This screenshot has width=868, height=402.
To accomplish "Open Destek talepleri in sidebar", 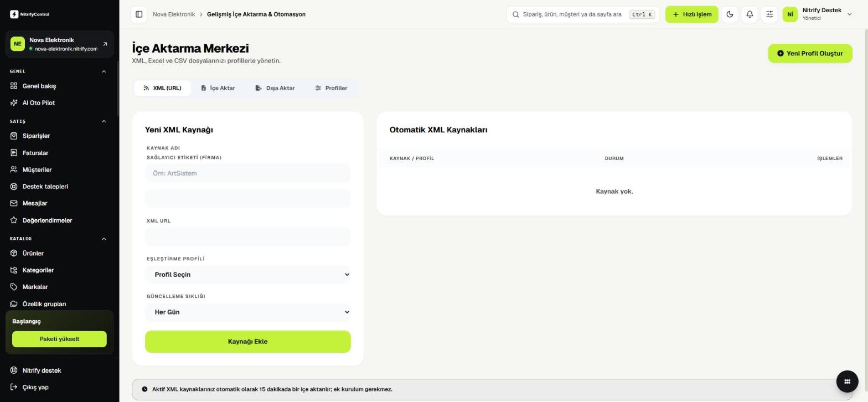I will tap(59, 187).
